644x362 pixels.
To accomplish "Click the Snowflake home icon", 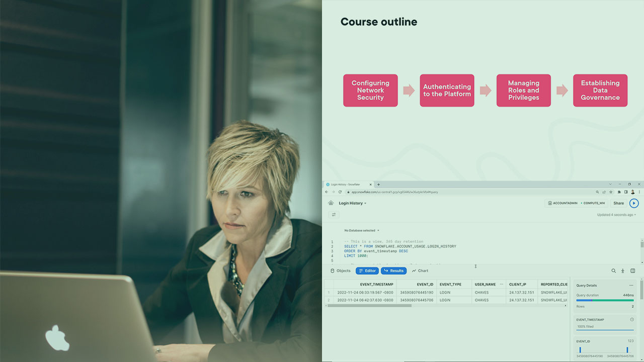I will coord(331,203).
